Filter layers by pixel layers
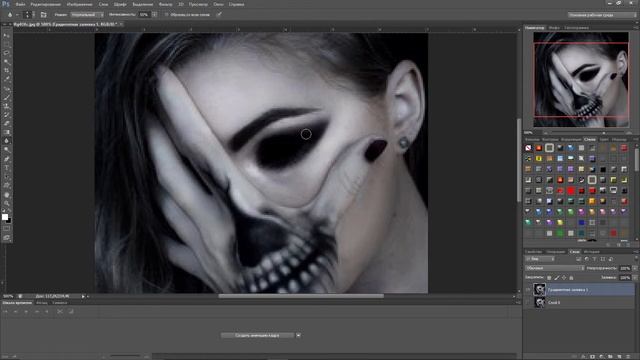 pos(578,259)
